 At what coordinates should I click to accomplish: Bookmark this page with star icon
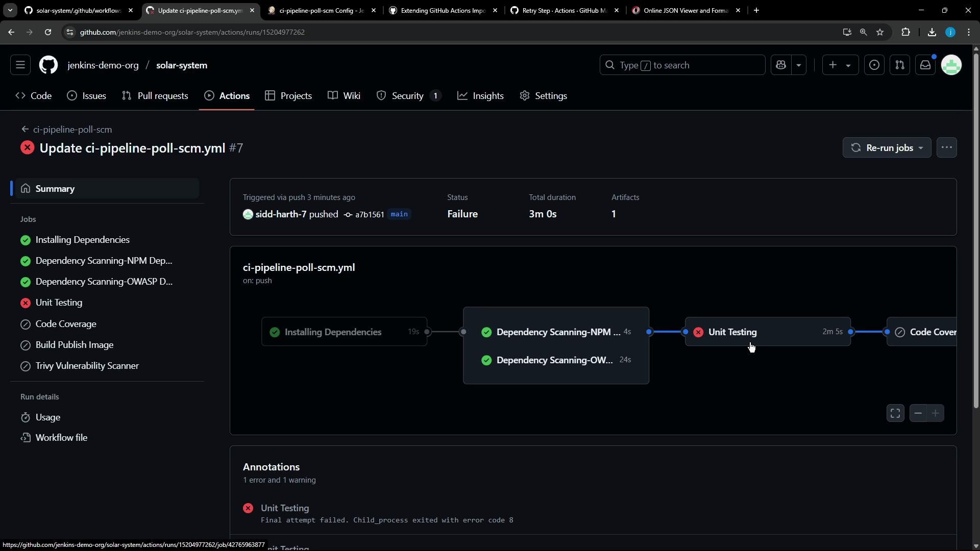880,32
